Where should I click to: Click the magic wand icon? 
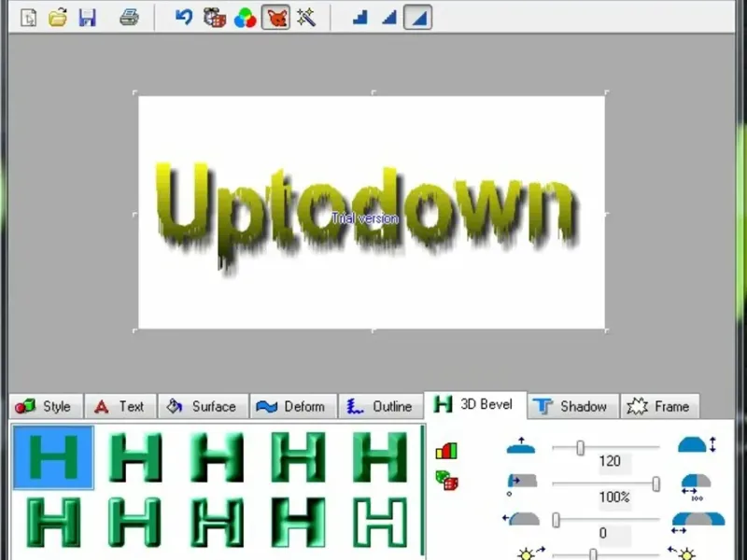[x=306, y=18]
